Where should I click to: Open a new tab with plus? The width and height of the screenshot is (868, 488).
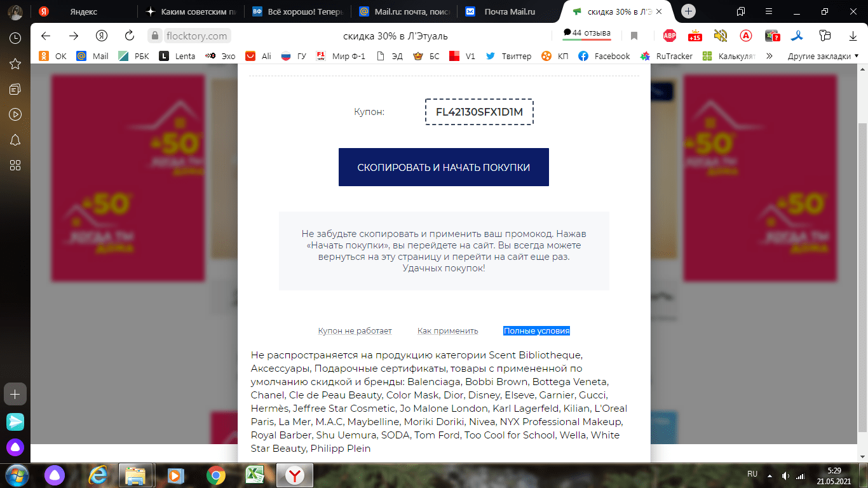[689, 11]
